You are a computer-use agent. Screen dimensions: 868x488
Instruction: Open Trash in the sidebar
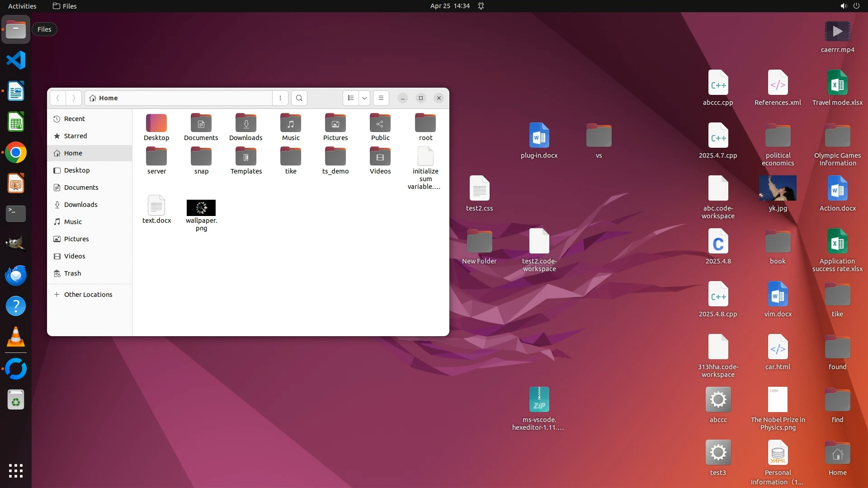click(72, 273)
